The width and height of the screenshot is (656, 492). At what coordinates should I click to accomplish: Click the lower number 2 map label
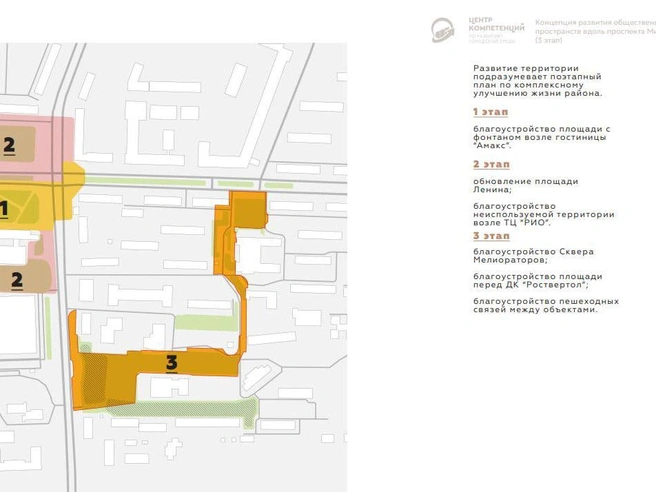(17, 281)
